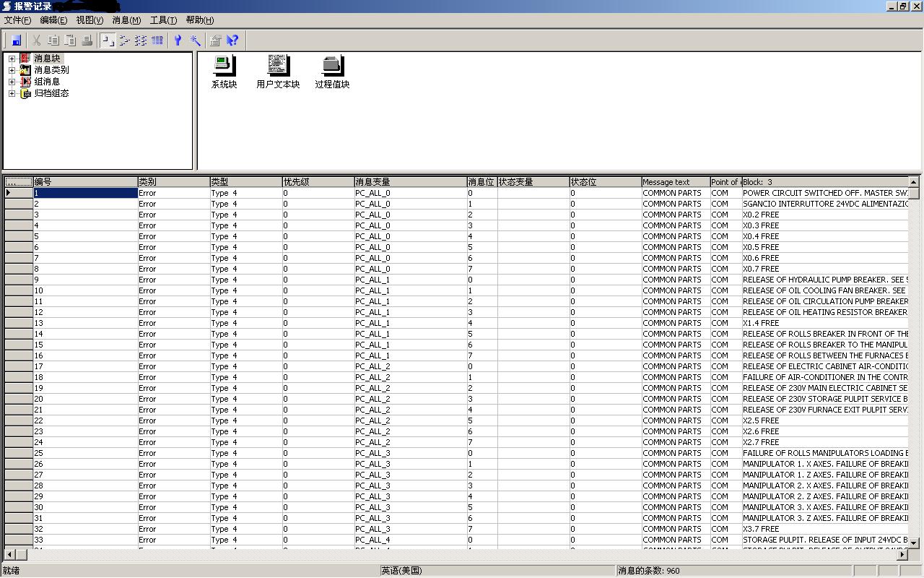This screenshot has height=578, width=924.
Task: Click the Save icon in the toolbar
Action: [x=16, y=40]
